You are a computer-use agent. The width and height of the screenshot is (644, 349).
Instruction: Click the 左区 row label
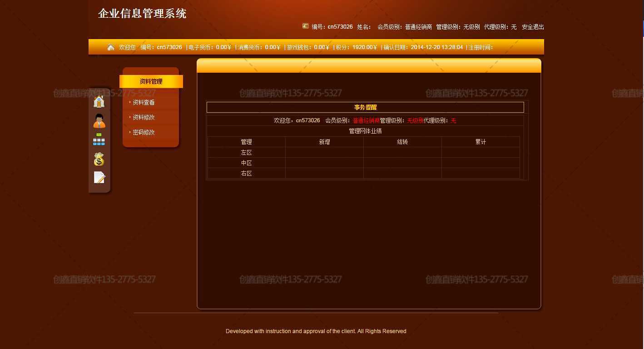246,153
